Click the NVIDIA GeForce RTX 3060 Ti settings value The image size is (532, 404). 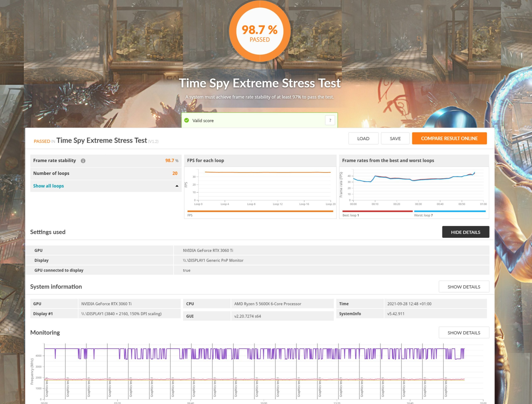click(208, 250)
